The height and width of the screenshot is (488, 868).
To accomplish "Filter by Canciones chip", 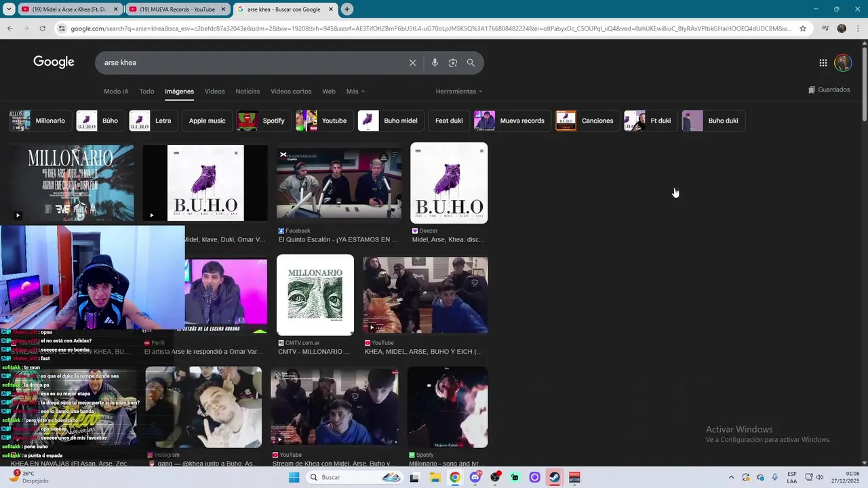I will click(587, 121).
